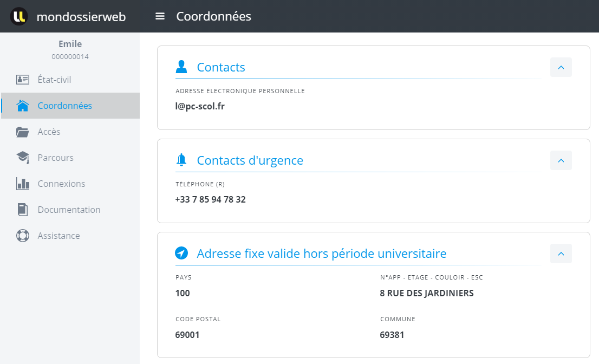Click the Accès folder icon
This screenshot has height=364, width=599.
[x=23, y=132]
